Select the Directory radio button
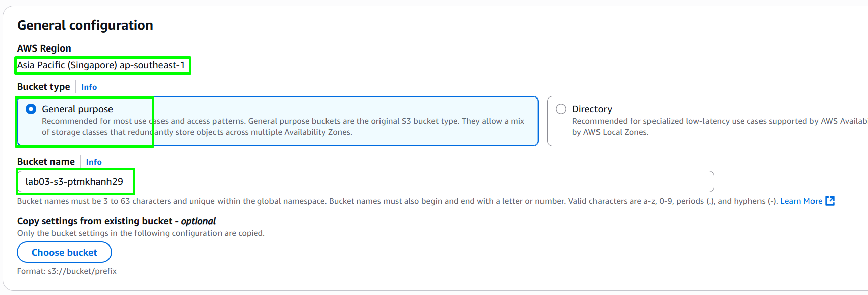The width and height of the screenshot is (868, 295). [561, 109]
